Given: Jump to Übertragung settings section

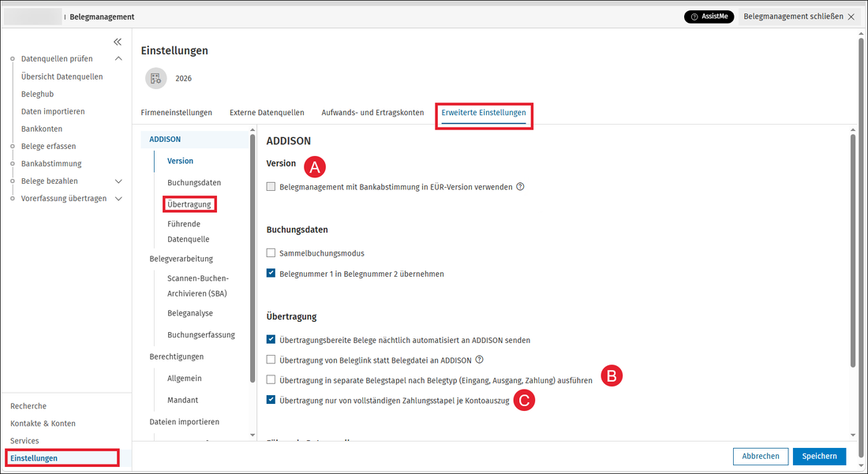Looking at the screenshot, I should tap(189, 204).
